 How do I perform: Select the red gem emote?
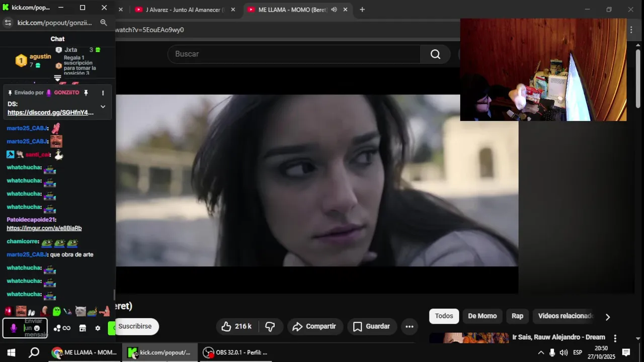[x=8, y=311]
